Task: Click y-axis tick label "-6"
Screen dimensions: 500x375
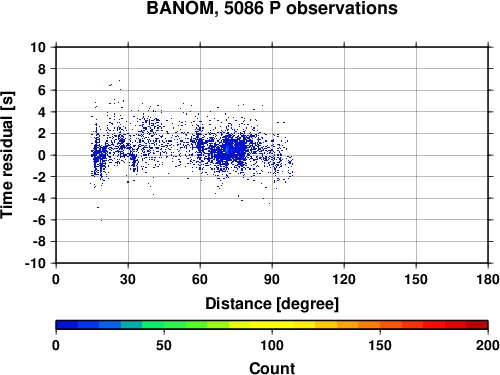Action: pos(39,220)
